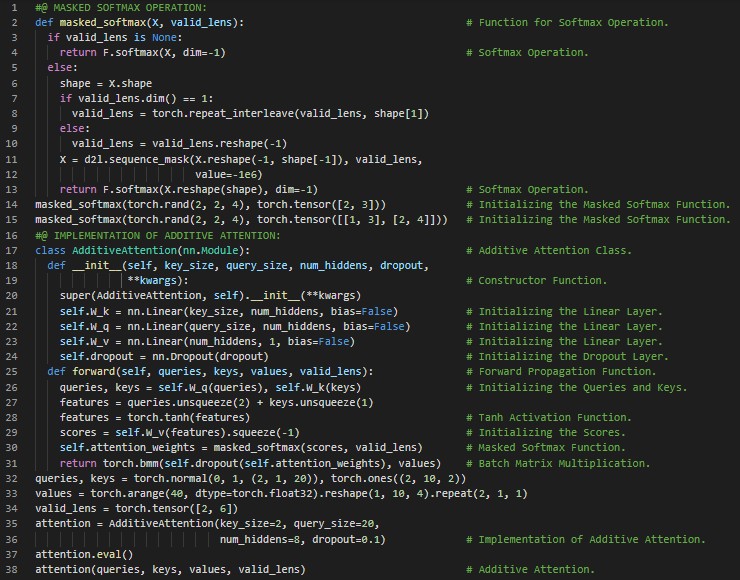This screenshot has height=580, width=740.
Task: Click the torch.bmm call in the return statement
Action: click(126, 463)
